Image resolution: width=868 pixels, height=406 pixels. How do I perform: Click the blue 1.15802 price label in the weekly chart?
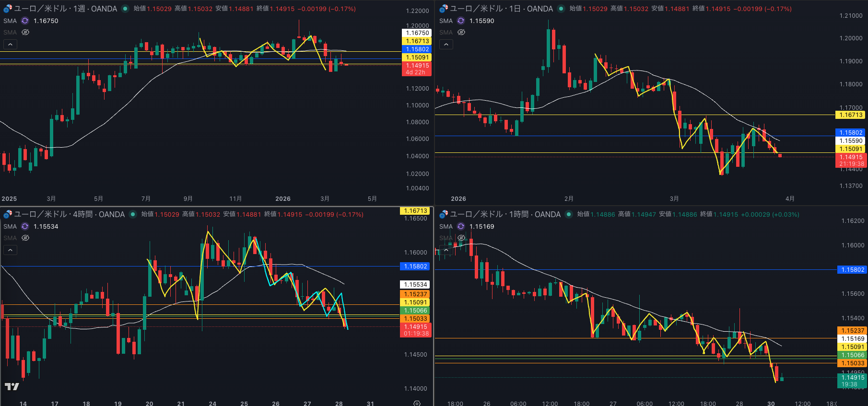[417, 49]
